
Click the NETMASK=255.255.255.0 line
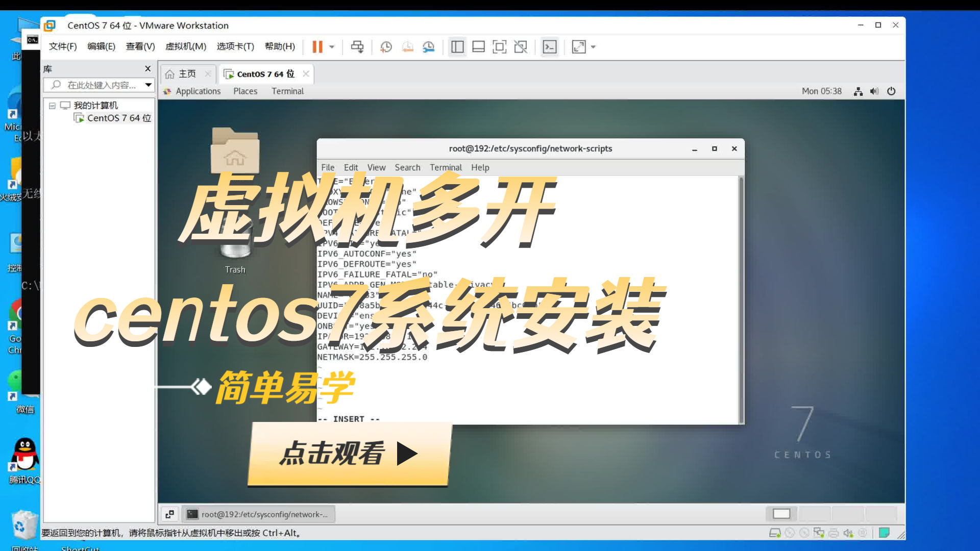pyautogui.click(x=372, y=357)
